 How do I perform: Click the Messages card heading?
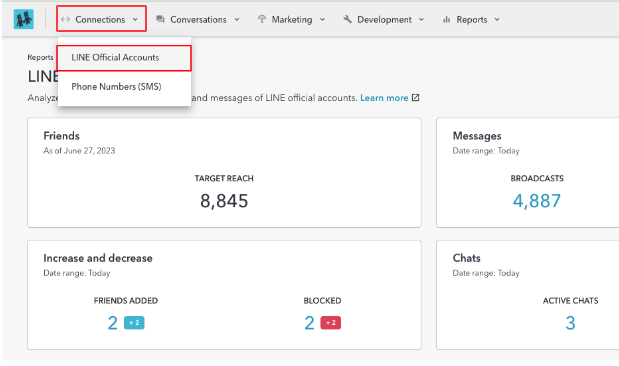tap(477, 136)
